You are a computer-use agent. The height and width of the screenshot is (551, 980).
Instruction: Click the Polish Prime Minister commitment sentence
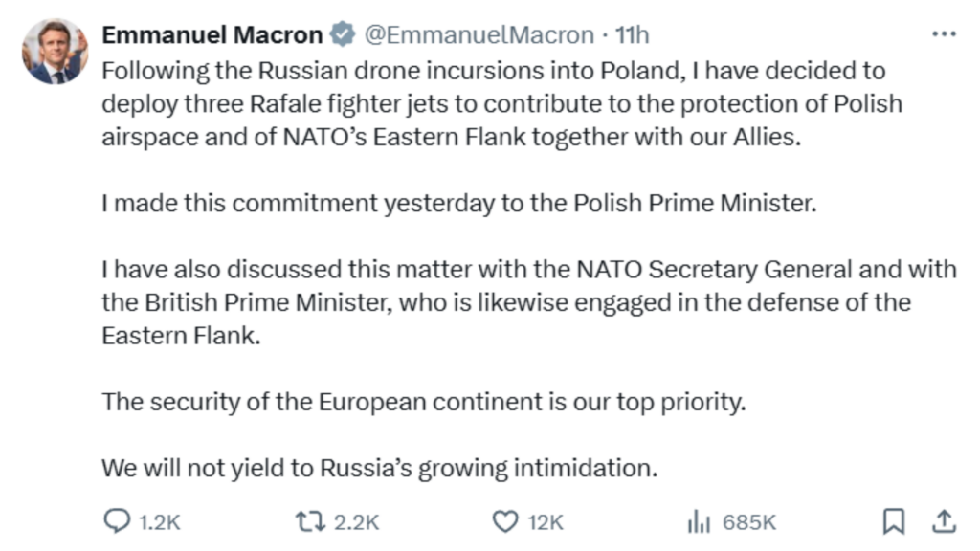[x=459, y=204]
